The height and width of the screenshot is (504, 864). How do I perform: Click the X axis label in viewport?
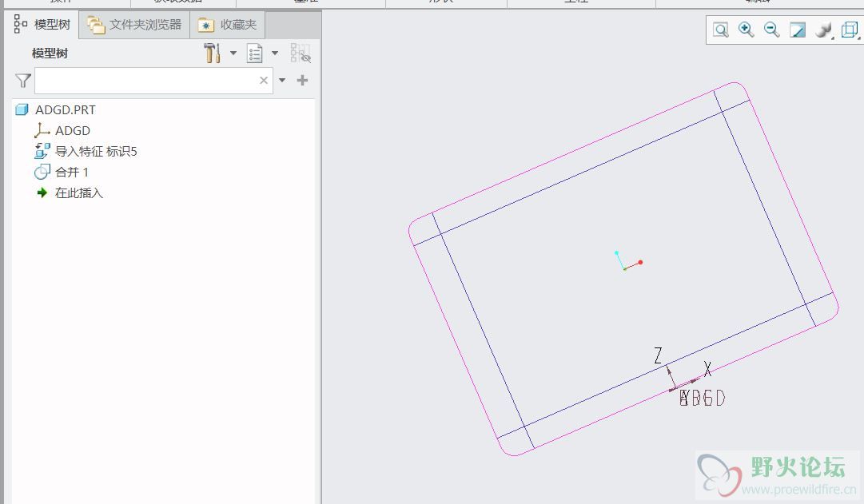708,369
